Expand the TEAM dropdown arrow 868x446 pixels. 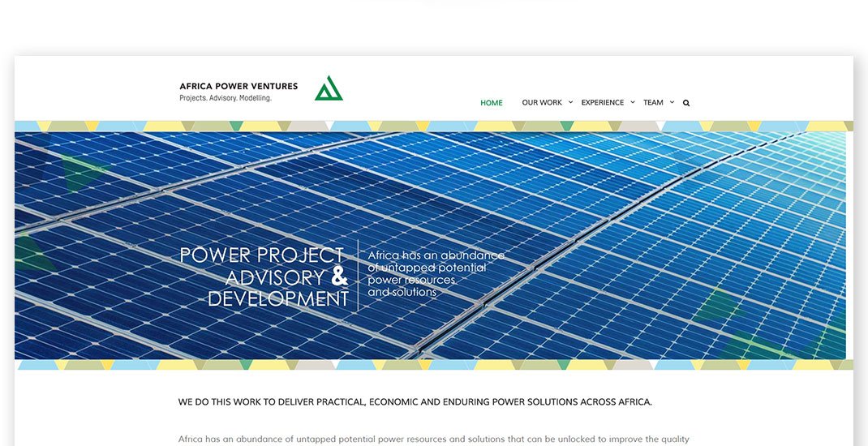[672, 102]
